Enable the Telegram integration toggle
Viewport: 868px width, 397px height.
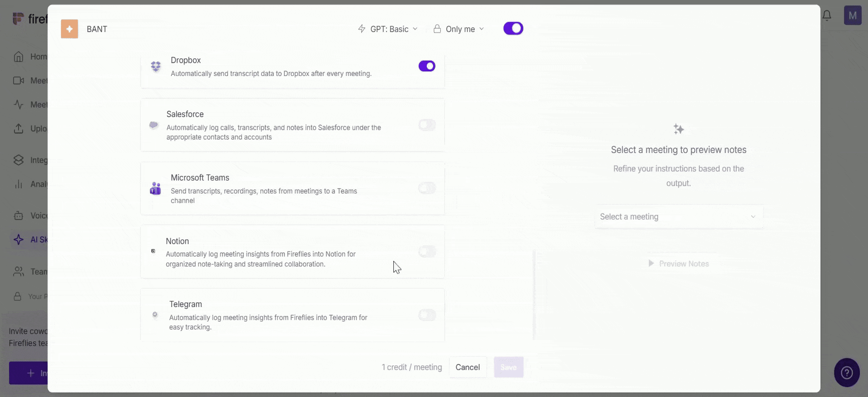pos(427,315)
